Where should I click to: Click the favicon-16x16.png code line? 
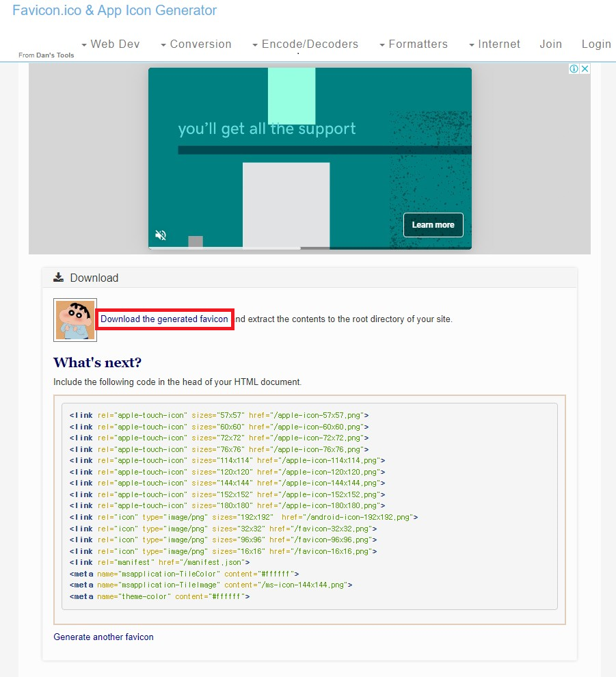point(223,551)
